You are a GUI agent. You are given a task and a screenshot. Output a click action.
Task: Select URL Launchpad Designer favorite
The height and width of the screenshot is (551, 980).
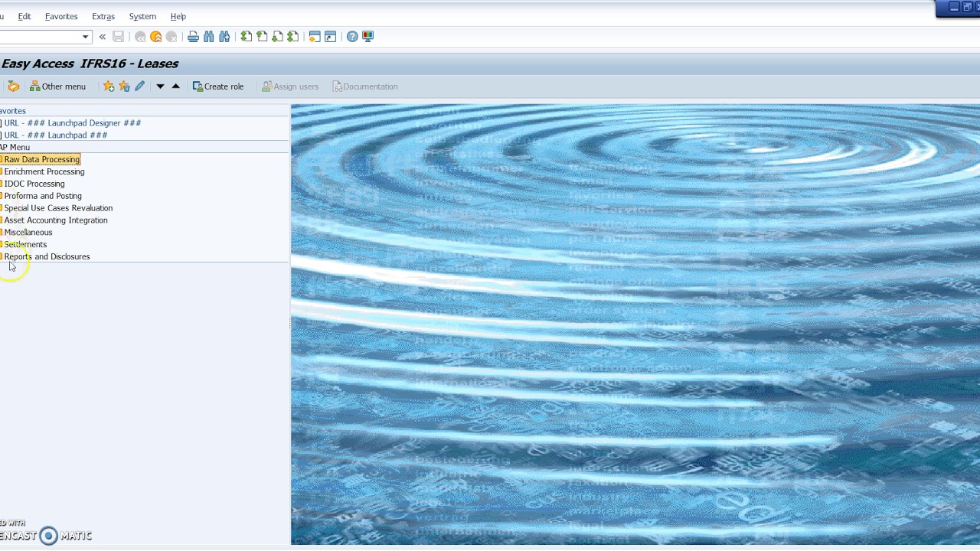pyautogui.click(x=72, y=122)
